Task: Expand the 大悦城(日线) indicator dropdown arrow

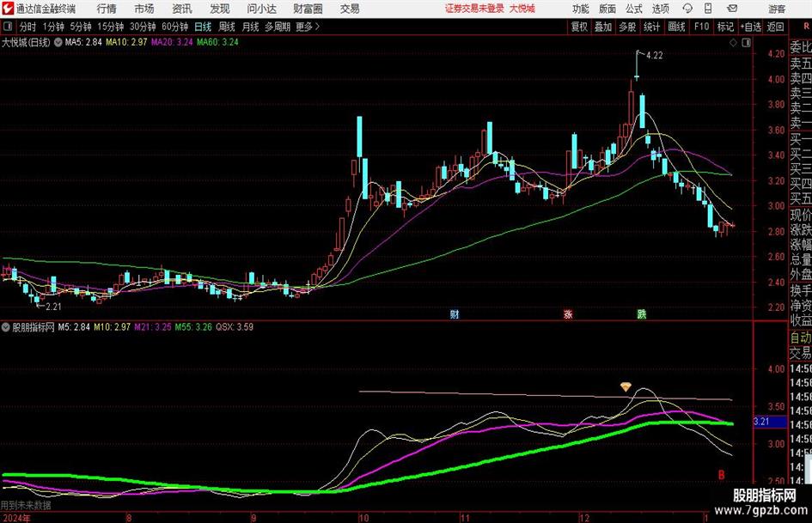Action: (58, 42)
